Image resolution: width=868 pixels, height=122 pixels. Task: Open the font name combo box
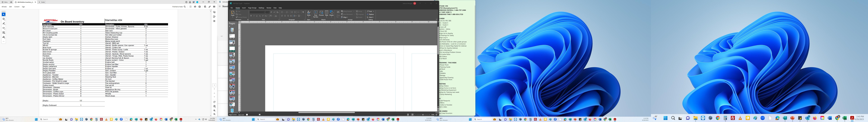(257, 12)
